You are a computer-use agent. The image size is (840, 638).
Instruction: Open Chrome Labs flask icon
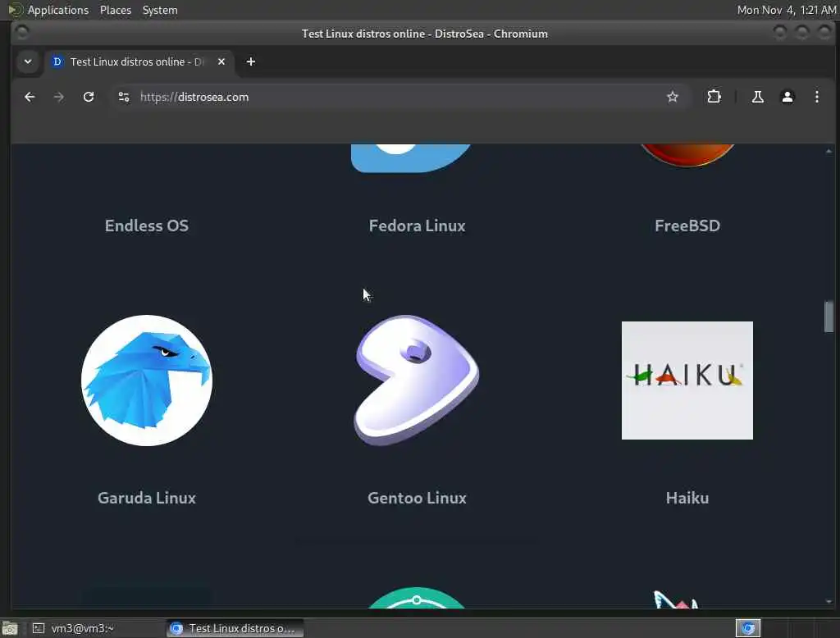click(x=757, y=97)
